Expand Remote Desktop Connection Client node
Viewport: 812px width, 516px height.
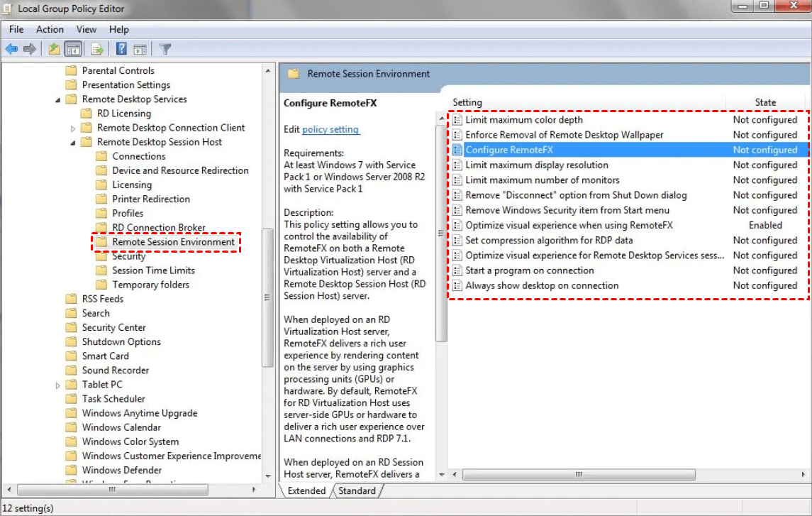[x=73, y=128]
